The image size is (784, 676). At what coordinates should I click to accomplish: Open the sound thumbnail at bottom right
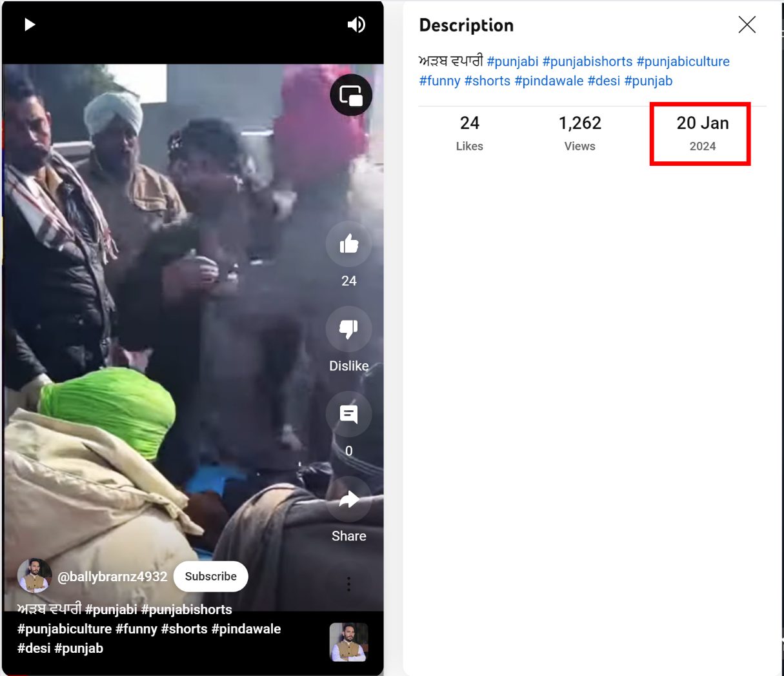click(348, 642)
